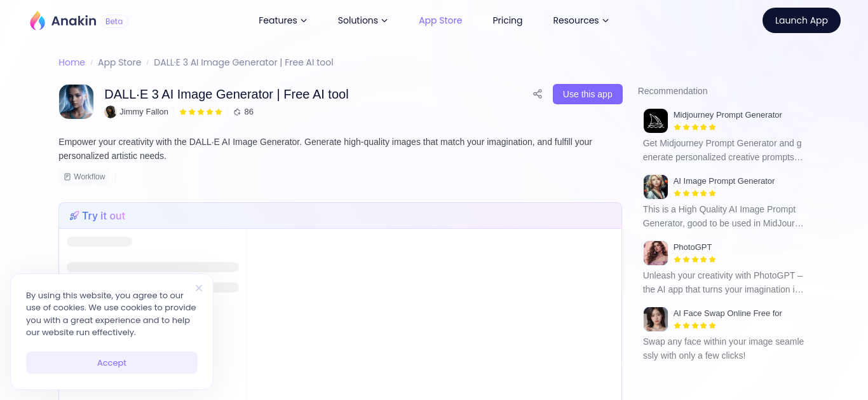Expand the Features dropdown menu

click(283, 20)
